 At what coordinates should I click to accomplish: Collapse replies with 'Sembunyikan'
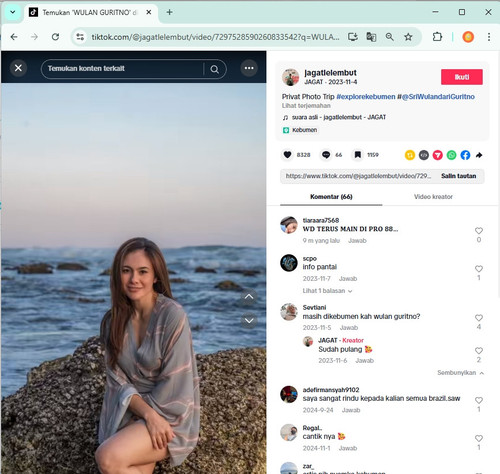click(460, 373)
